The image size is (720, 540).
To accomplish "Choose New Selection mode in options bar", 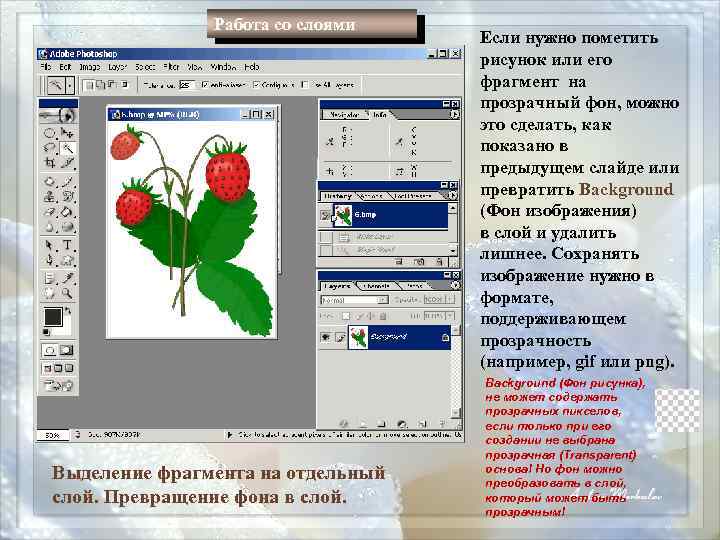I will (88, 85).
